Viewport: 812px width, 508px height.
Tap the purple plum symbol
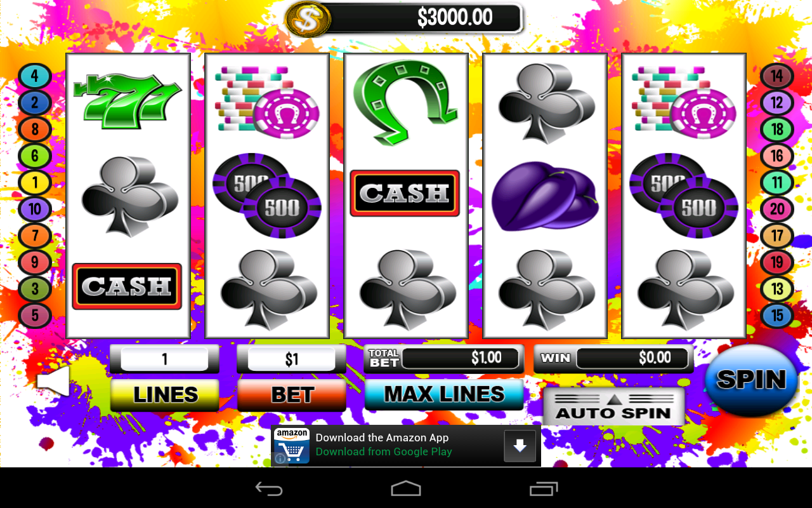(545, 196)
